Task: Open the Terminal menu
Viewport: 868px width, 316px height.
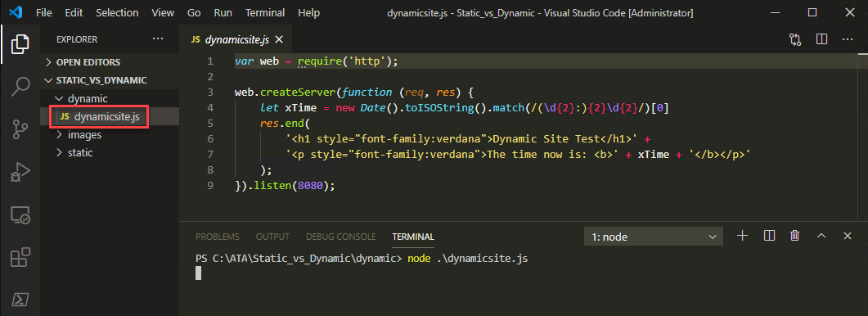Action: pyautogui.click(x=265, y=12)
